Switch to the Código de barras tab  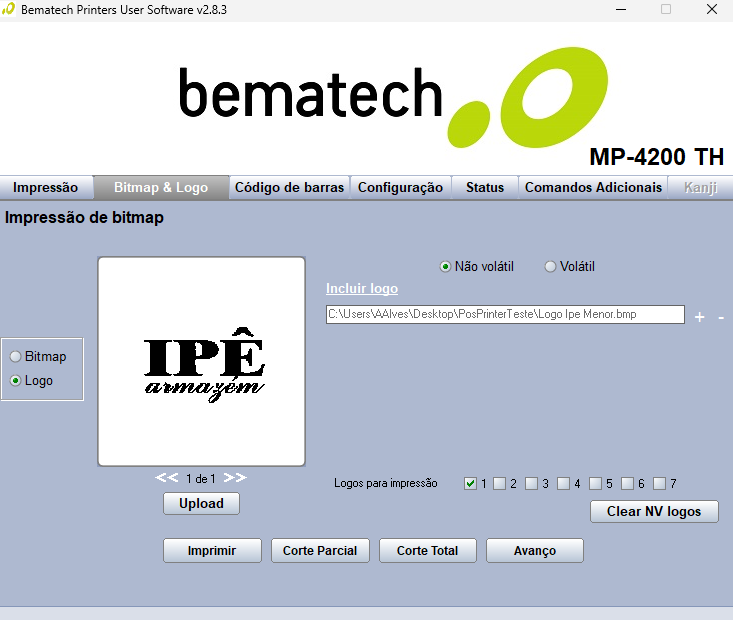pyautogui.click(x=289, y=187)
